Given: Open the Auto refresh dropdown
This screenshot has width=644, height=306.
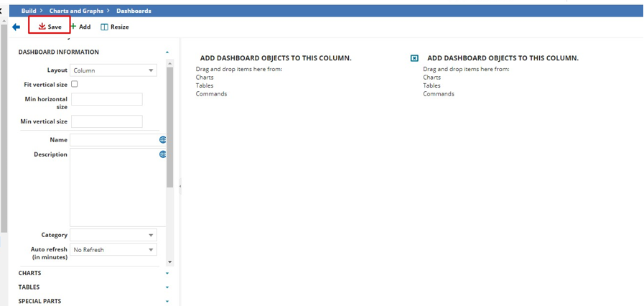Looking at the screenshot, I should point(113,250).
